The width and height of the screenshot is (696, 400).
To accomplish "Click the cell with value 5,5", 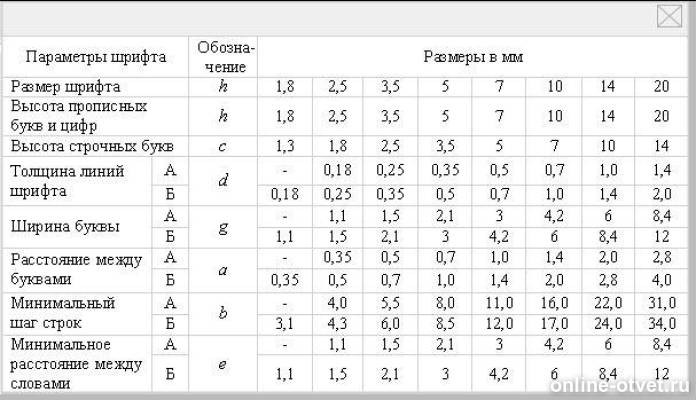I will tap(390, 301).
